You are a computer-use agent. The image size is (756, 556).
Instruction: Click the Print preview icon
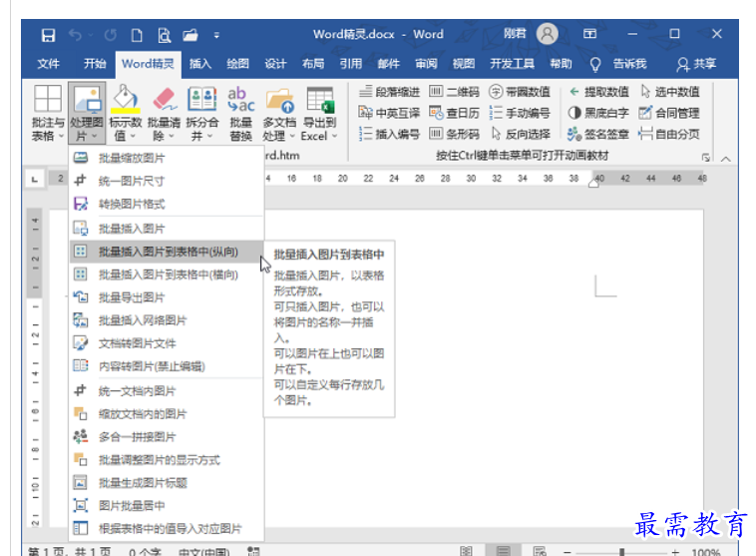click(164, 35)
